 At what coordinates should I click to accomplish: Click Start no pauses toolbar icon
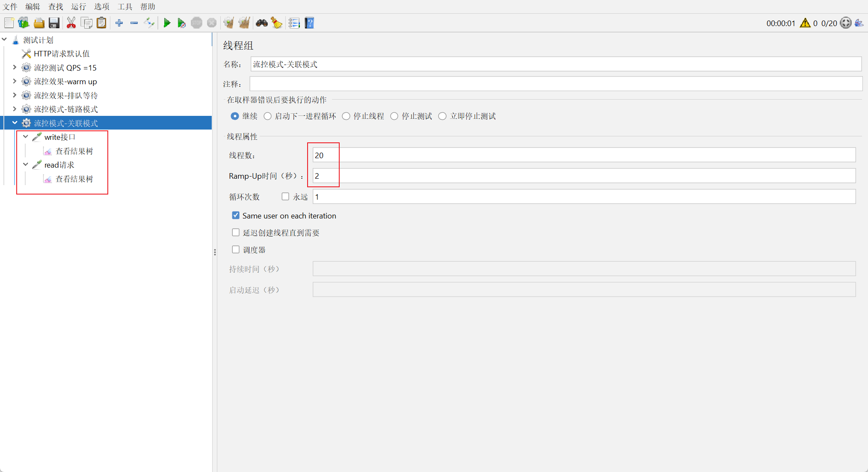click(x=181, y=23)
